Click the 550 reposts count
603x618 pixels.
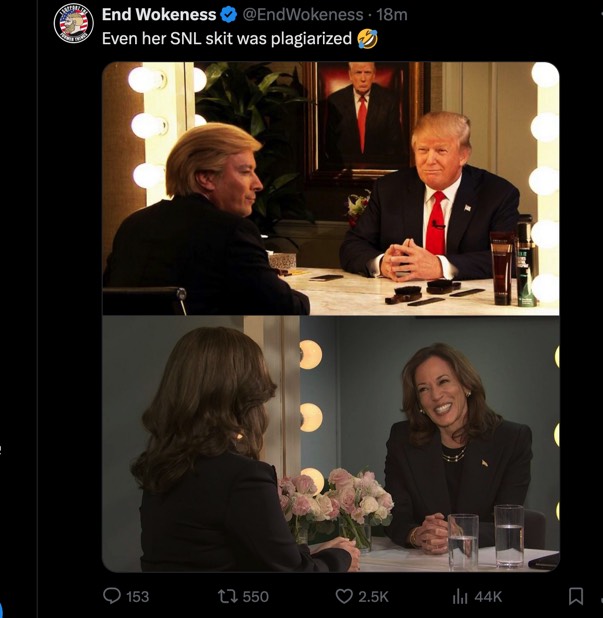coord(256,596)
